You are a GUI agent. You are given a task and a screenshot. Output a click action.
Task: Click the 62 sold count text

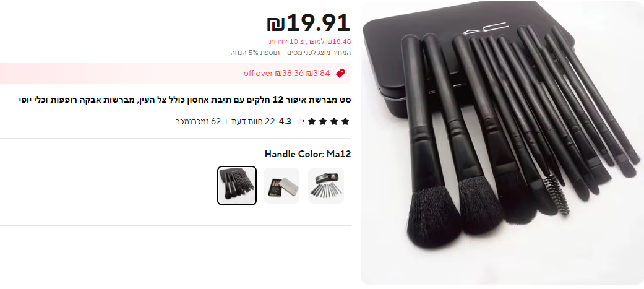[x=198, y=121]
